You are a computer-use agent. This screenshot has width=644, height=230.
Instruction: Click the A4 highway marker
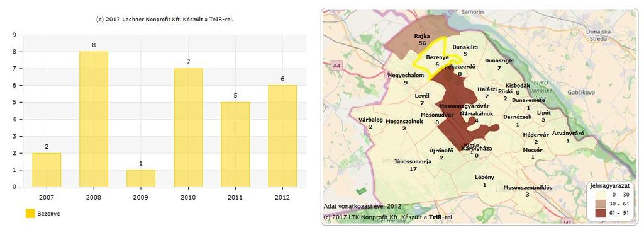[337, 65]
